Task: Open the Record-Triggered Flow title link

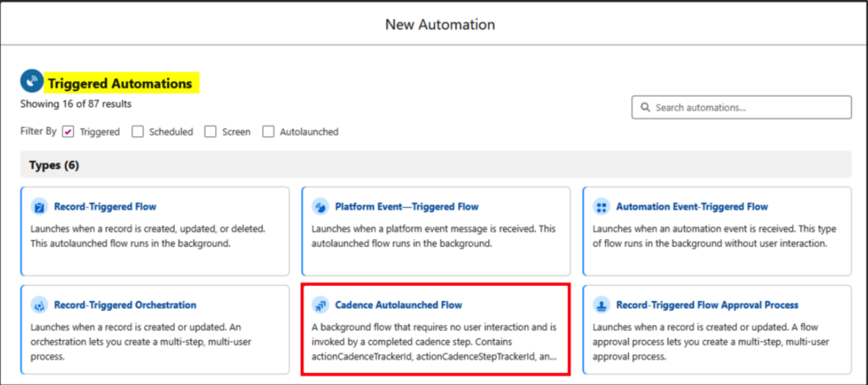Action: pyautogui.click(x=105, y=207)
